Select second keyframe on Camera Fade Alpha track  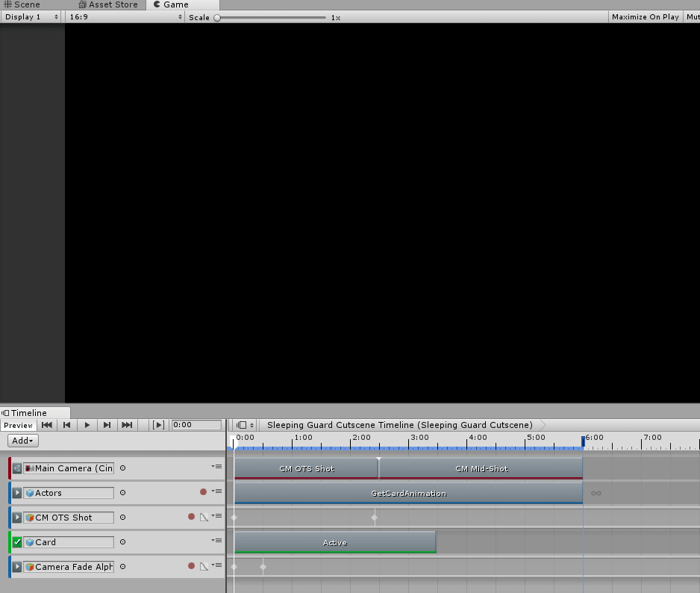click(x=263, y=567)
